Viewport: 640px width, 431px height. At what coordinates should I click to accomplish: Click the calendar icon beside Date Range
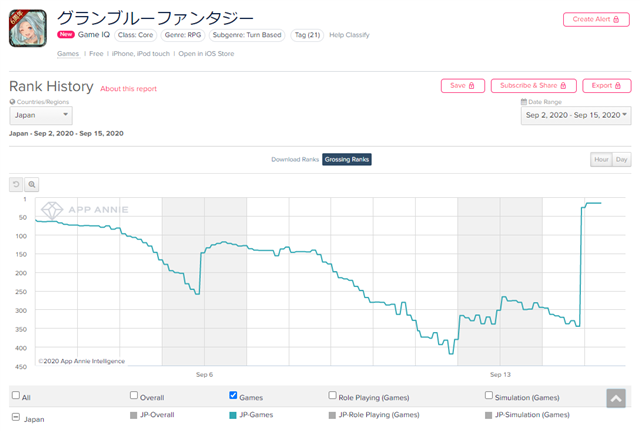tap(524, 102)
